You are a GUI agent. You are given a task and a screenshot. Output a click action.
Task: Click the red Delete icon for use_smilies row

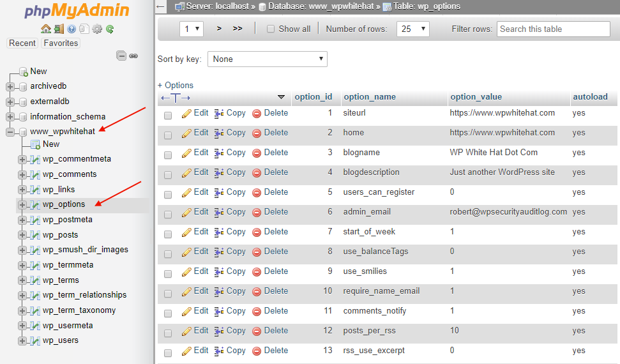click(x=257, y=272)
